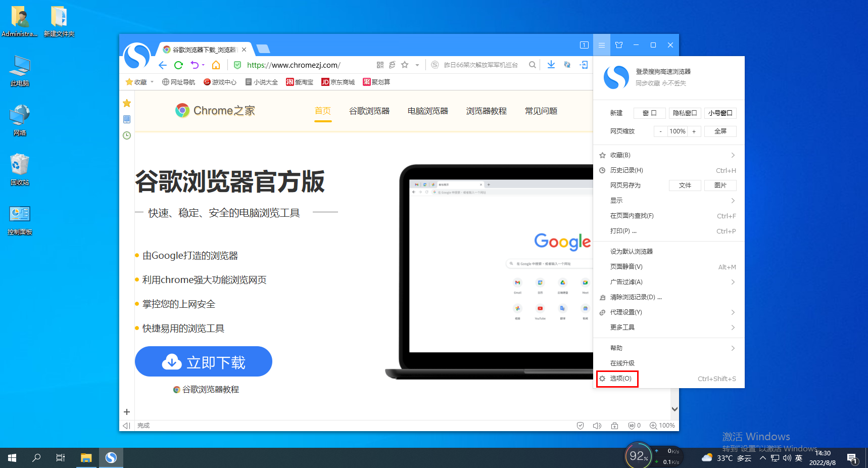
Task: Open the 谷歌浏览器教程 link
Action: point(205,389)
